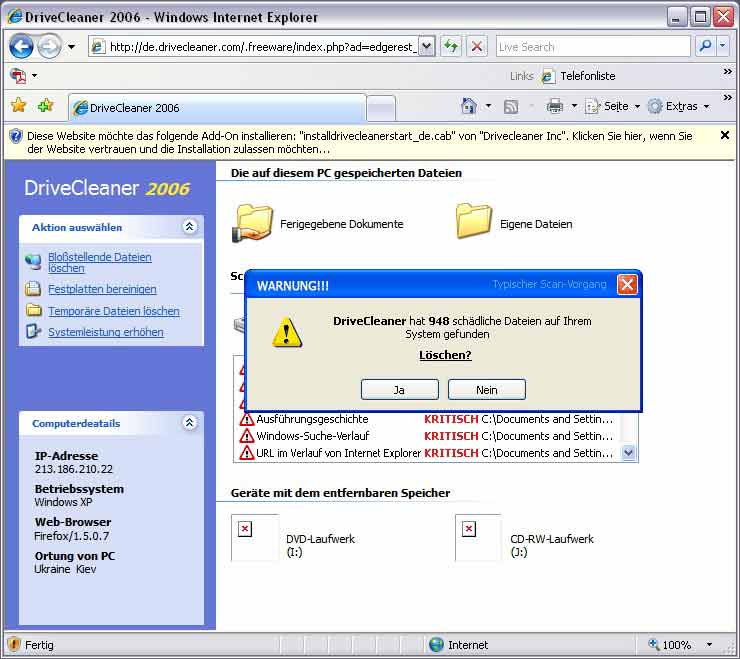Select the DriveCleaner 2006 tab
Viewport: 740px width, 659px height.
coord(215,108)
